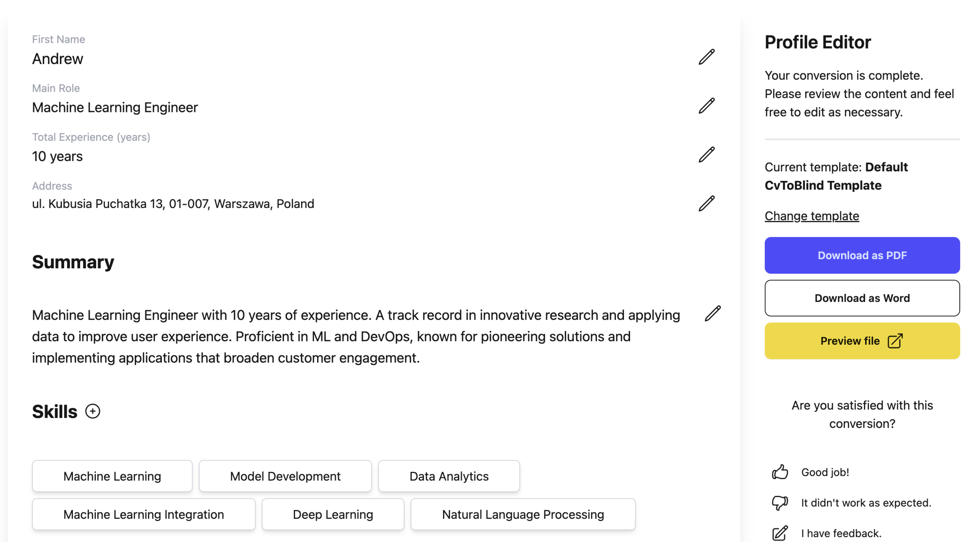Click the thumbs up Good job icon
This screenshot has width=980, height=542.
780,472
